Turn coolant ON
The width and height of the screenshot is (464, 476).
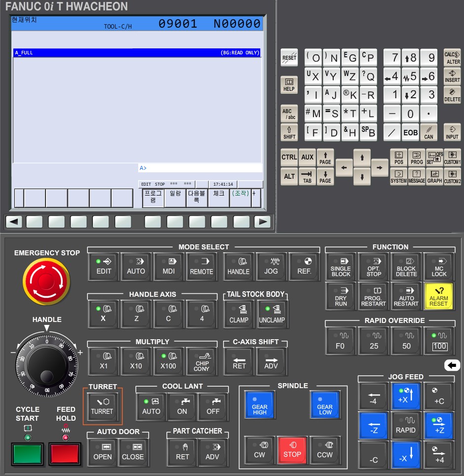182,406
